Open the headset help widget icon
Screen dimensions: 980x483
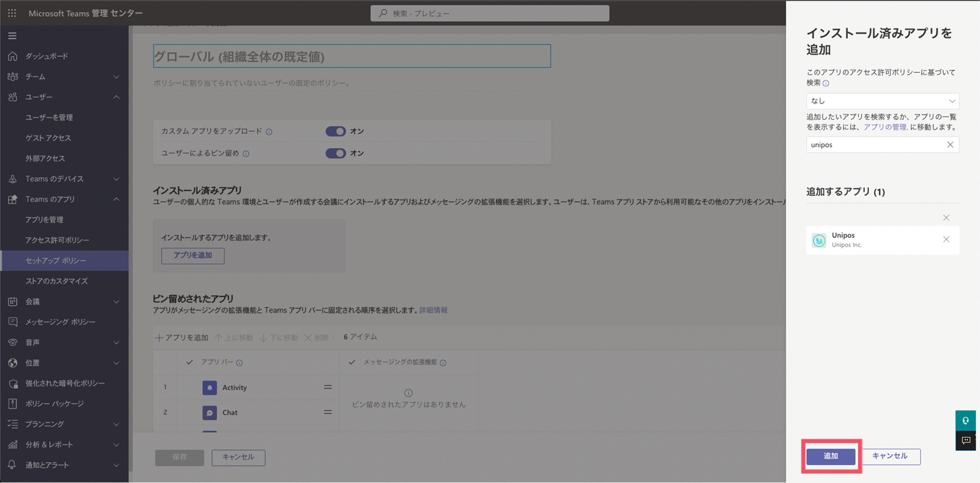coord(966,421)
